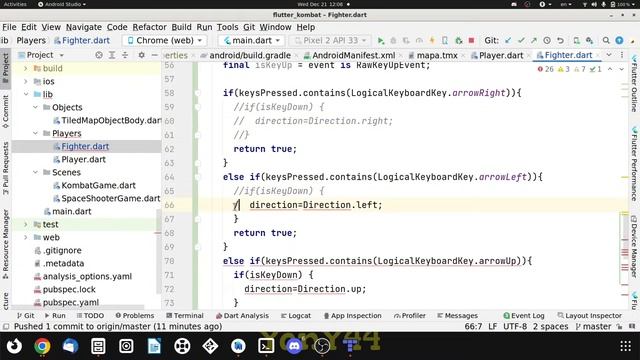Open editor tabs more-options kebab icon
Image resolution: width=640 pixels, height=360 pixels.
click(x=622, y=55)
